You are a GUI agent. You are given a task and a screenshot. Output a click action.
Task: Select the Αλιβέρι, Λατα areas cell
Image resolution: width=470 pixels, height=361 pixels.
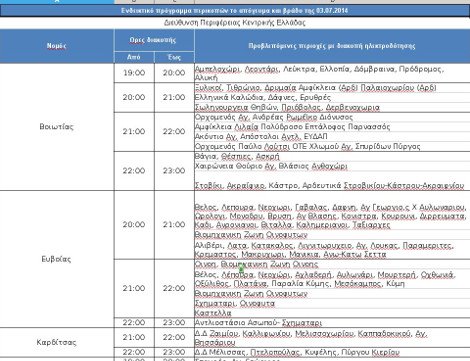[332, 250]
